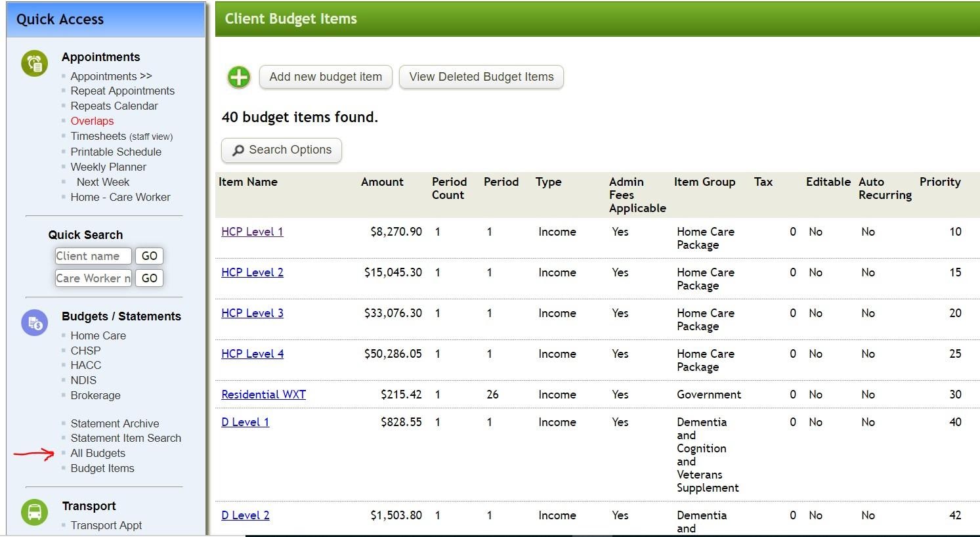The width and height of the screenshot is (980, 537).
Task: Open Statement Item Search
Action: pyautogui.click(x=126, y=438)
